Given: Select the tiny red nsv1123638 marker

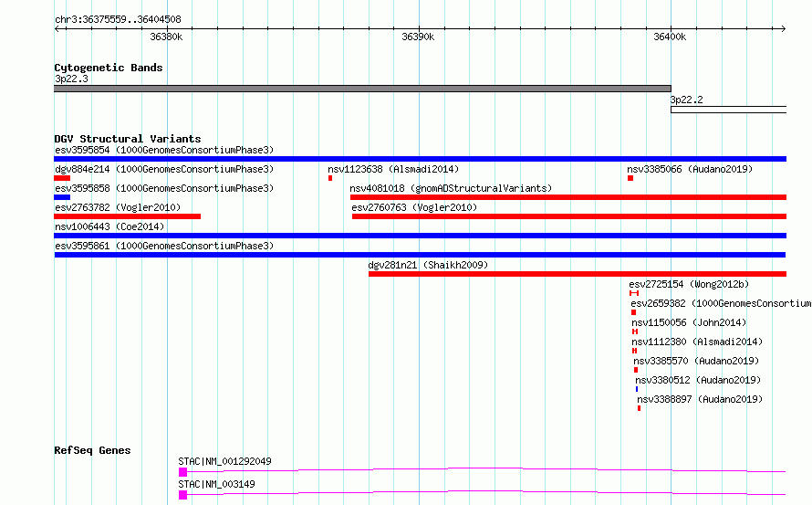Looking at the screenshot, I should click(330, 178).
